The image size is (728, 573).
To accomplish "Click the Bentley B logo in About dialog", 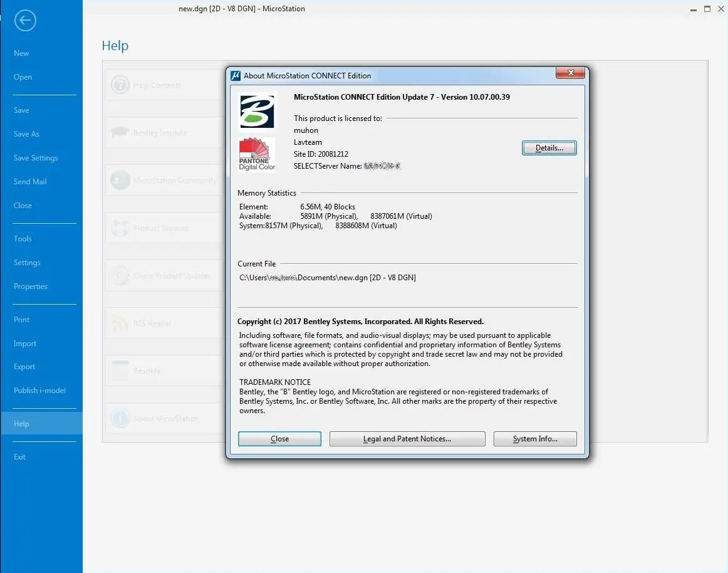I will coord(257,112).
